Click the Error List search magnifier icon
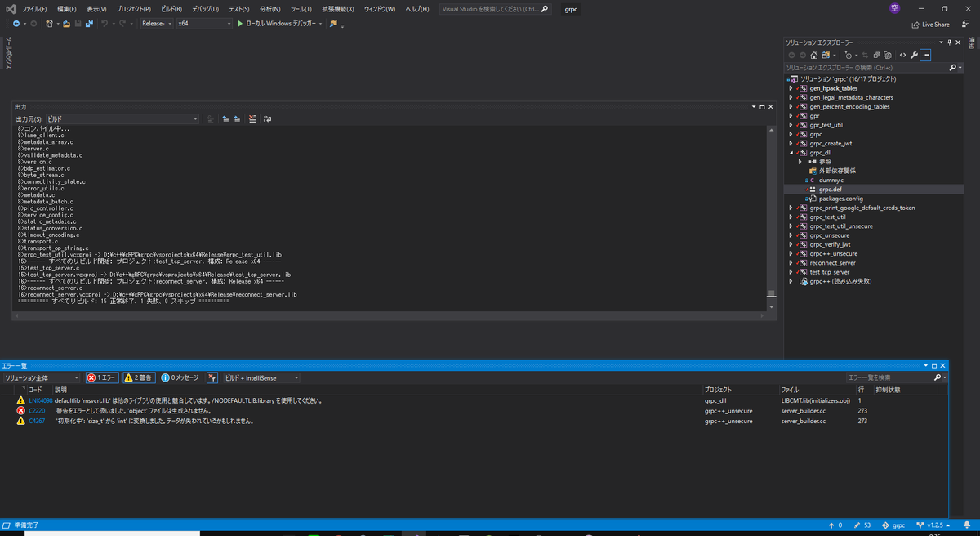This screenshot has height=536, width=980. tap(938, 377)
